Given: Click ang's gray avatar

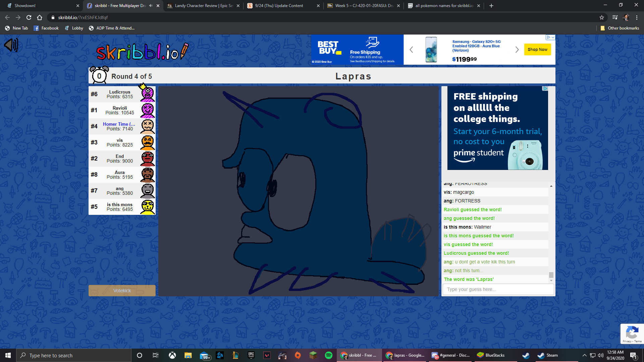Looking at the screenshot, I should click(x=147, y=191).
